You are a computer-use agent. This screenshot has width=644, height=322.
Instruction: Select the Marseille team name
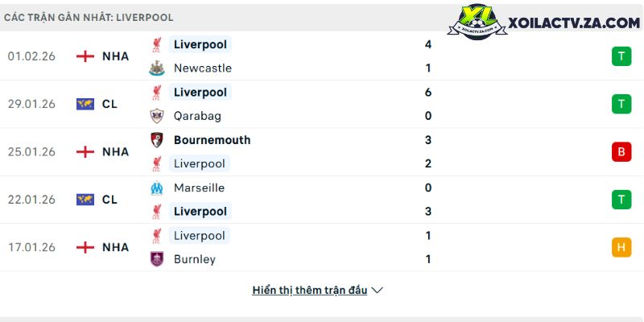click(x=199, y=188)
